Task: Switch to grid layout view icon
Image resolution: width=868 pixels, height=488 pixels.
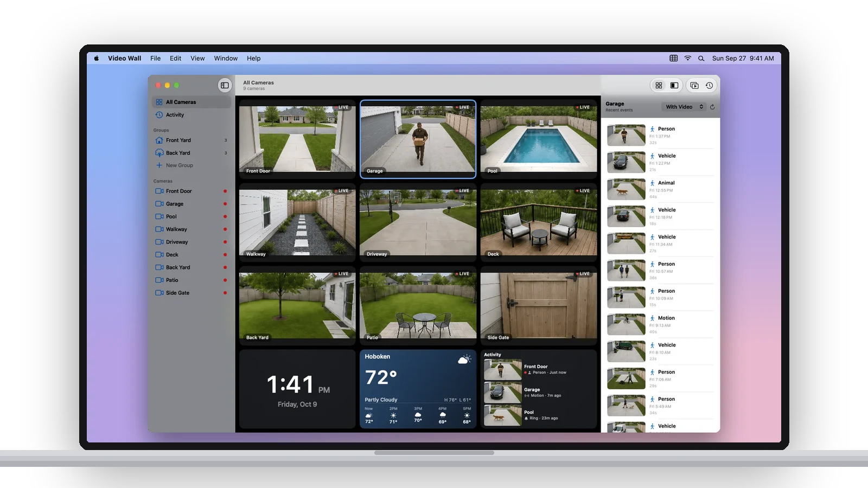Action: pos(659,85)
